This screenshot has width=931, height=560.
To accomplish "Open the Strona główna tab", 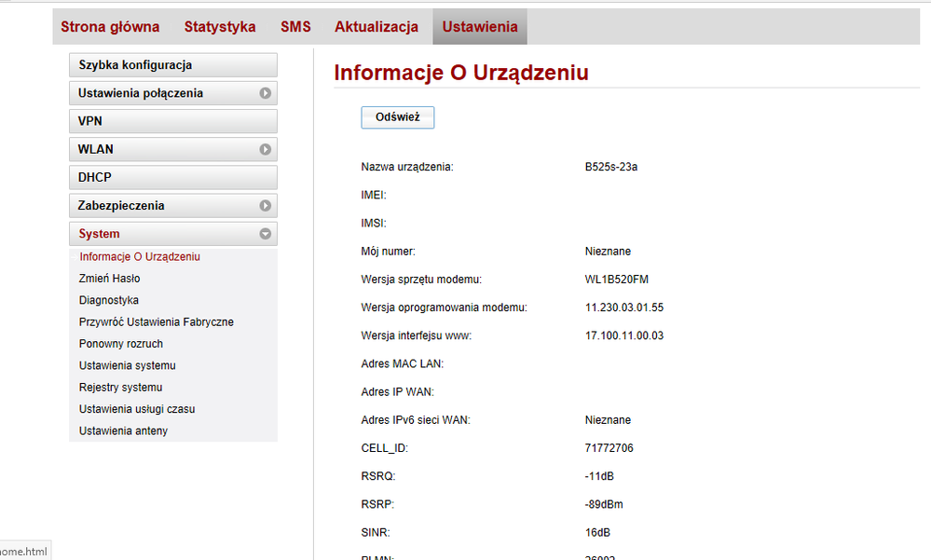I will [110, 27].
